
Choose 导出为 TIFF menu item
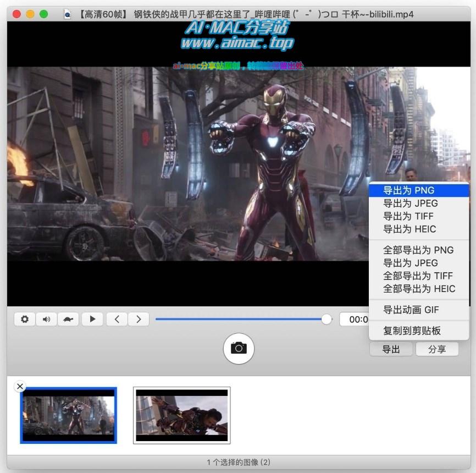point(419,216)
